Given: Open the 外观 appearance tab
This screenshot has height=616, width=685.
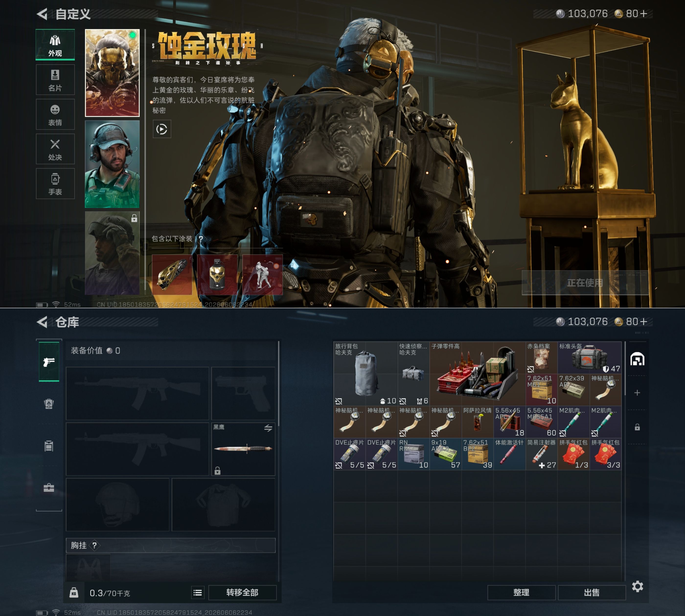Looking at the screenshot, I should (x=55, y=45).
